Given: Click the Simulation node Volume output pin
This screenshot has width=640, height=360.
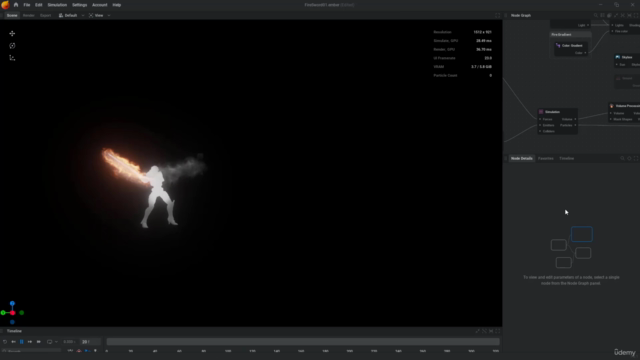Looking at the screenshot, I should point(576,119).
